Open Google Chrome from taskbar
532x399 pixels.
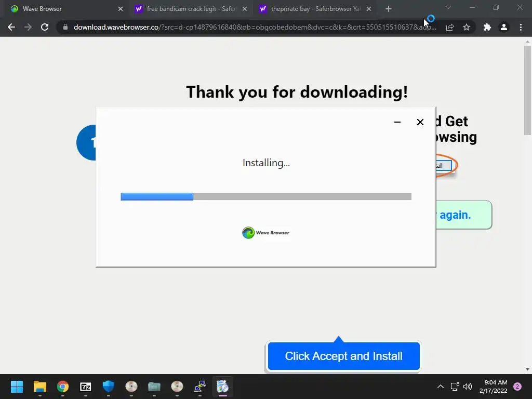click(63, 387)
